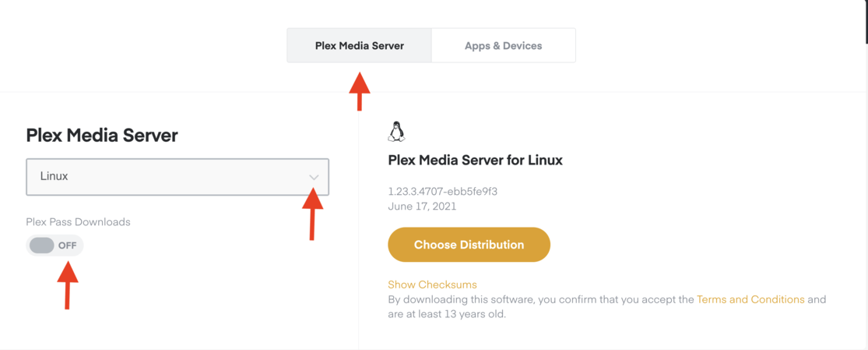This screenshot has width=868, height=350.
Task: Click the page scrollbar at the right edge
Action: 865,21
